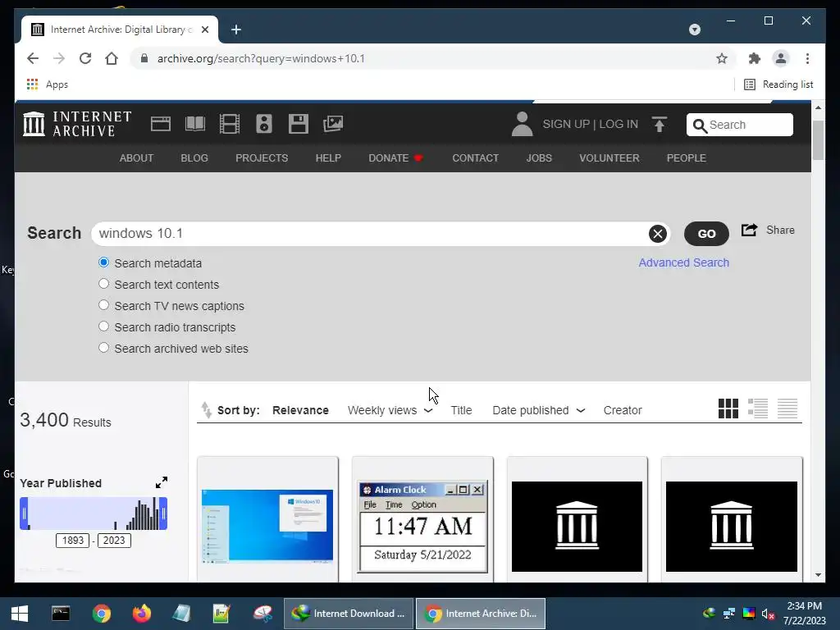
Task: Toggle sort direction arrows icon
Action: [206, 410]
